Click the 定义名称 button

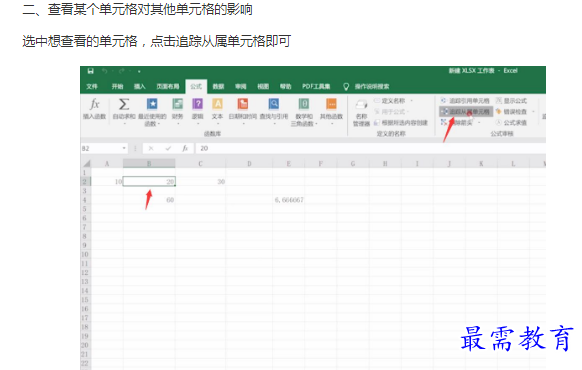(390, 101)
